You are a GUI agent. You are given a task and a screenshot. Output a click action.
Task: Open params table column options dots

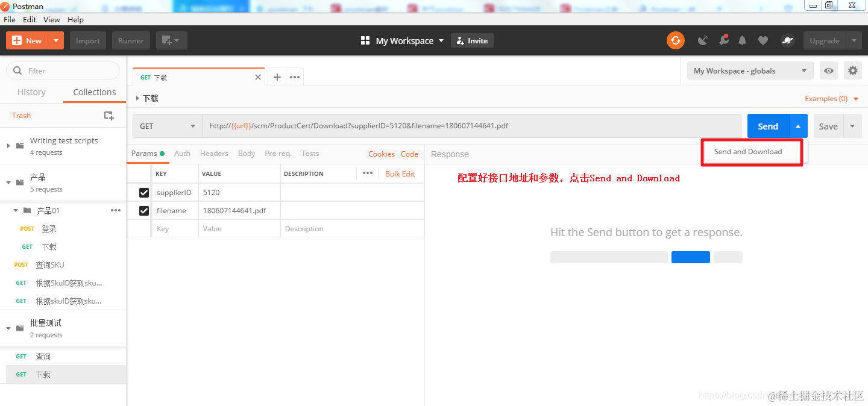368,173
